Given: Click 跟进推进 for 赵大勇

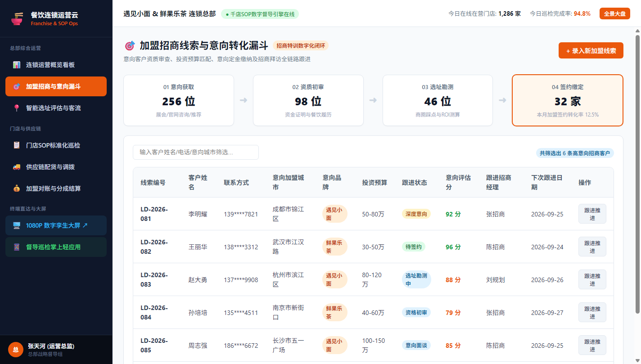Looking at the screenshot, I should pyautogui.click(x=592, y=279).
